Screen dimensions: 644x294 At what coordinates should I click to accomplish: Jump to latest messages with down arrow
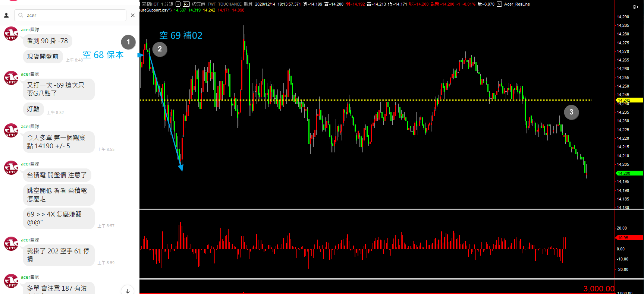point(128,291)
